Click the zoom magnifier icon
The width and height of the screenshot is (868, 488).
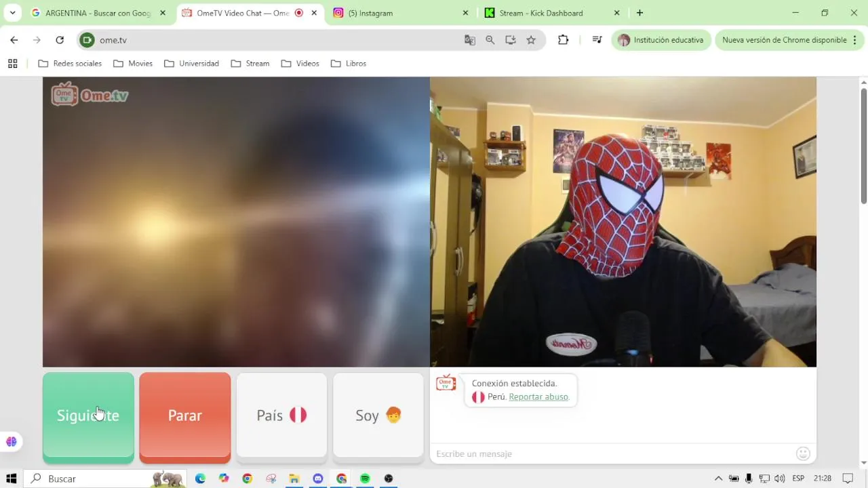point(490,40)
